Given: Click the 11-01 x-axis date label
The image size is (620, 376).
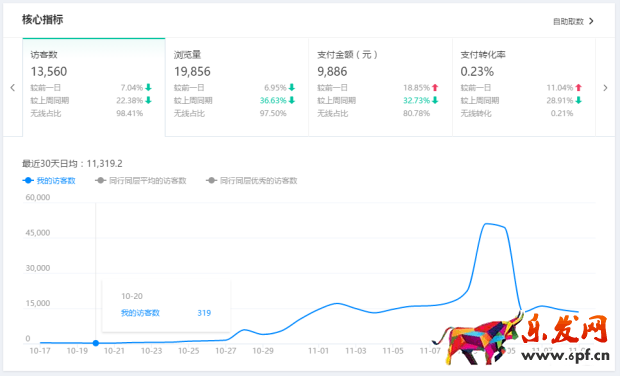Looking at the screenshot, I should pyautogui.click(x=318, y=351).
